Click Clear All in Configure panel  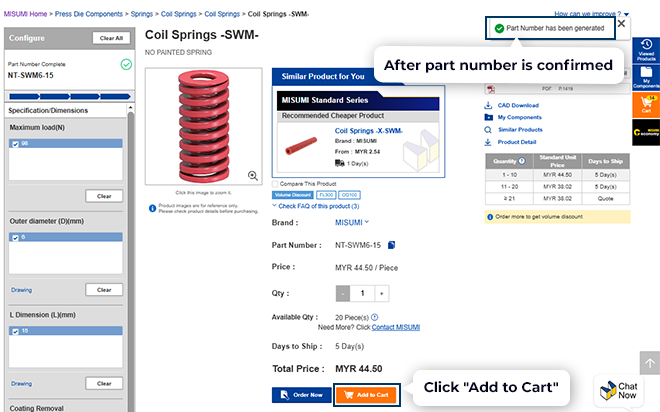coord(111,38)
